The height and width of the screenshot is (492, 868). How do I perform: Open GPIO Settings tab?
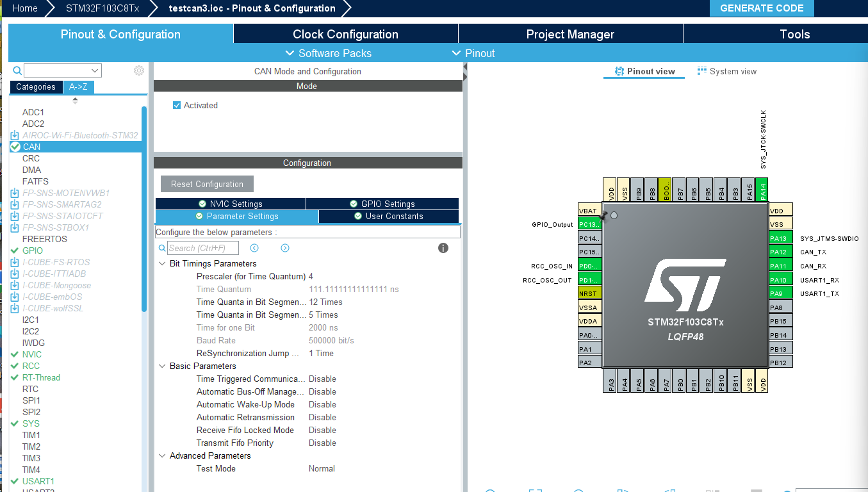382,204
